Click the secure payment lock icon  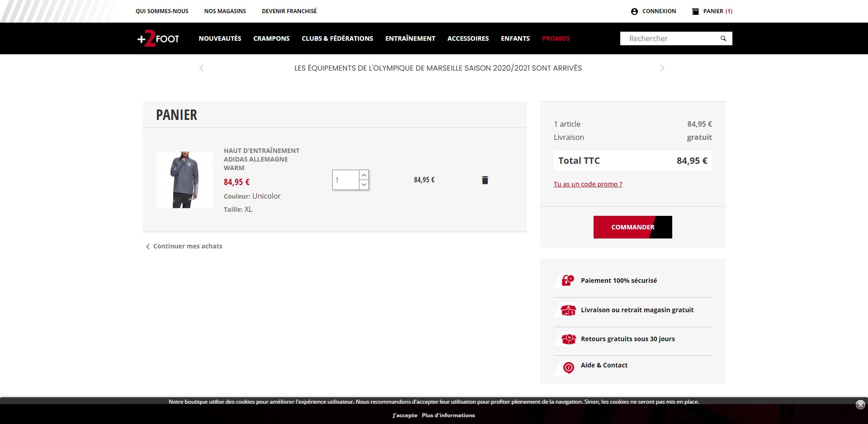coord(568,281)
